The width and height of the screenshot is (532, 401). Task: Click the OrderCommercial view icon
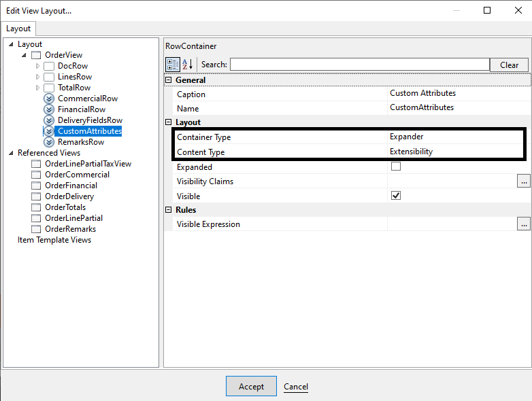pos(36,175)
